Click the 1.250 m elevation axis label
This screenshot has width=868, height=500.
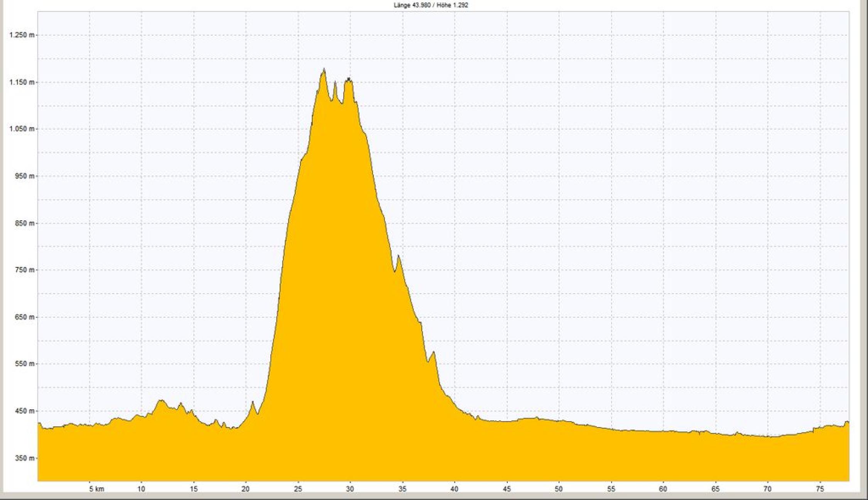tap(21, 35)
